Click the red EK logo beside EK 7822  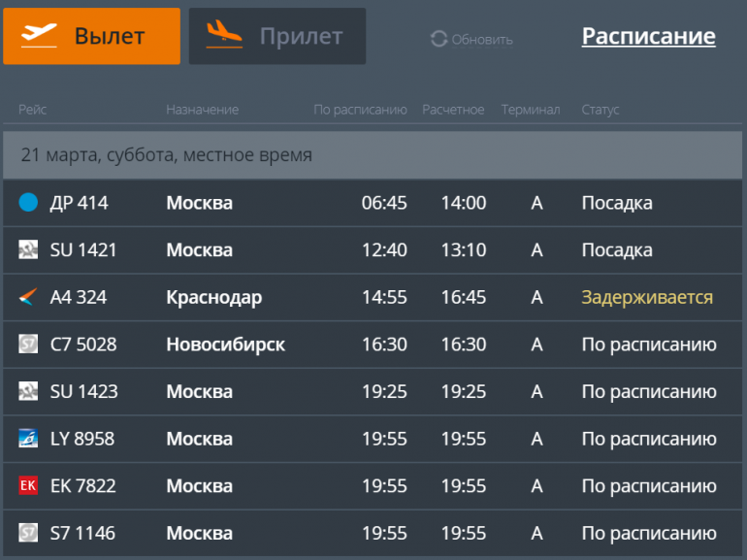point(28,485)
